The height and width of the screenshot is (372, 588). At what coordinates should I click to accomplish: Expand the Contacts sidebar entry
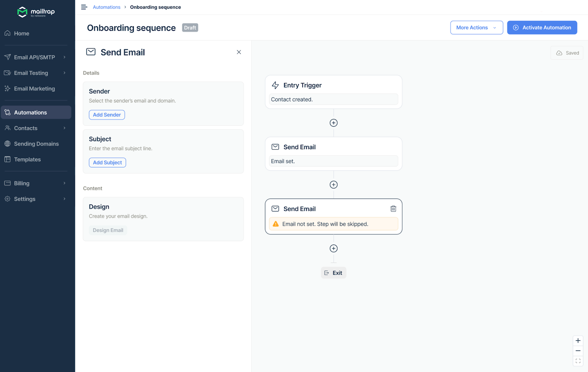(x=26, y=128)
